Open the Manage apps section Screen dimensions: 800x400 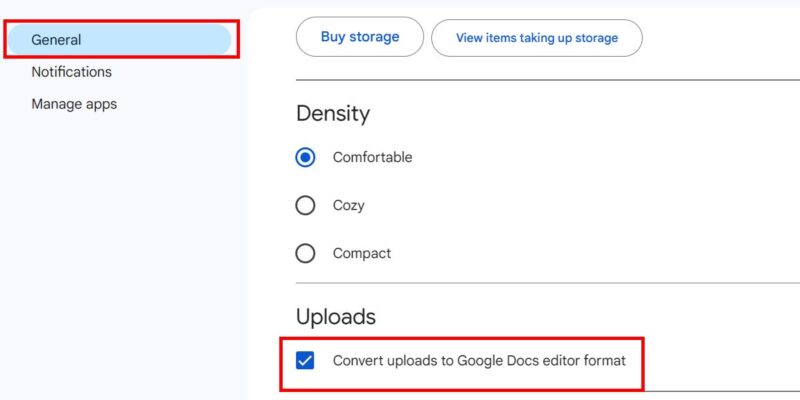click(x=74, y=104)
